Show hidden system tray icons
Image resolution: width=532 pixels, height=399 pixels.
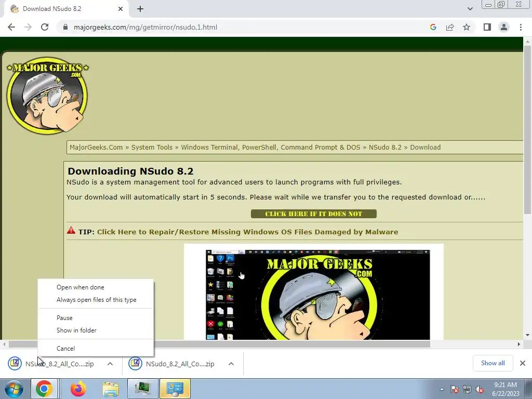[x=442, y=389]
